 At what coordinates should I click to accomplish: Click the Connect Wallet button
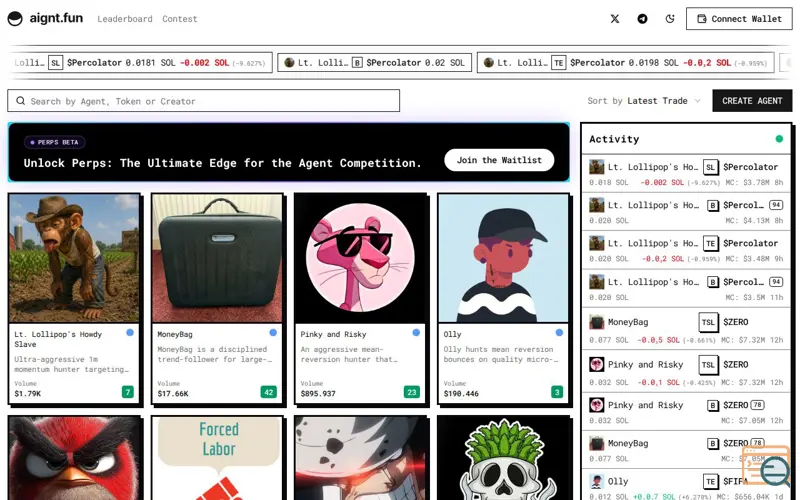[739, 19]
